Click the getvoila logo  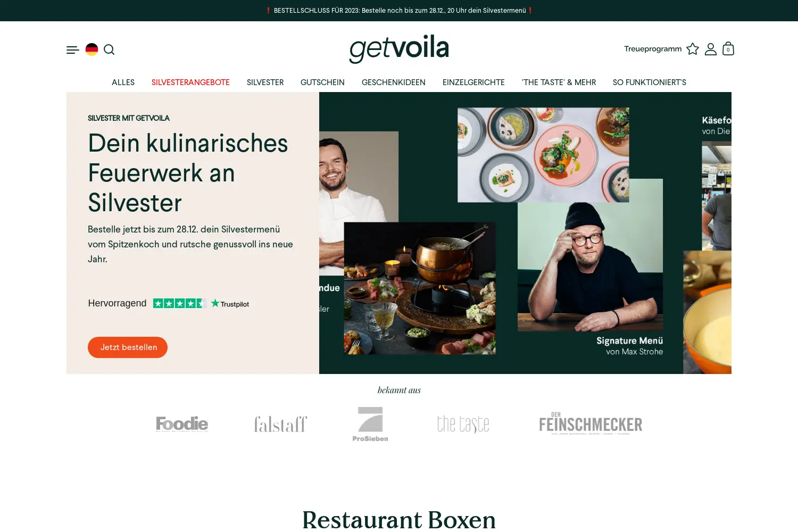[x=399, y=49]
